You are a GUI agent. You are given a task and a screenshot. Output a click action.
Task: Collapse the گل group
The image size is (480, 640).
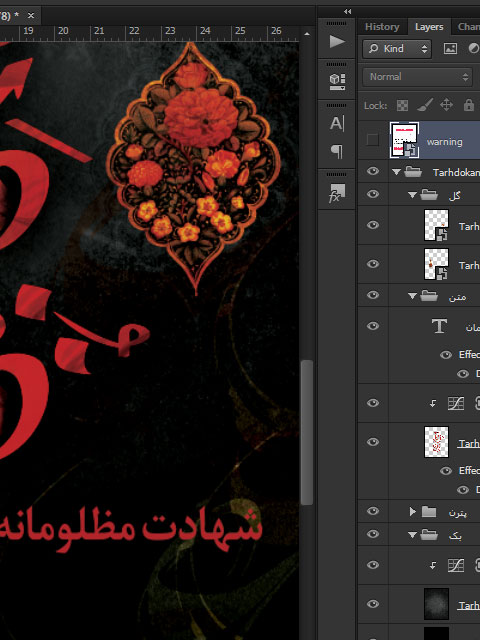pyautogui.click(x=412, y=195)
